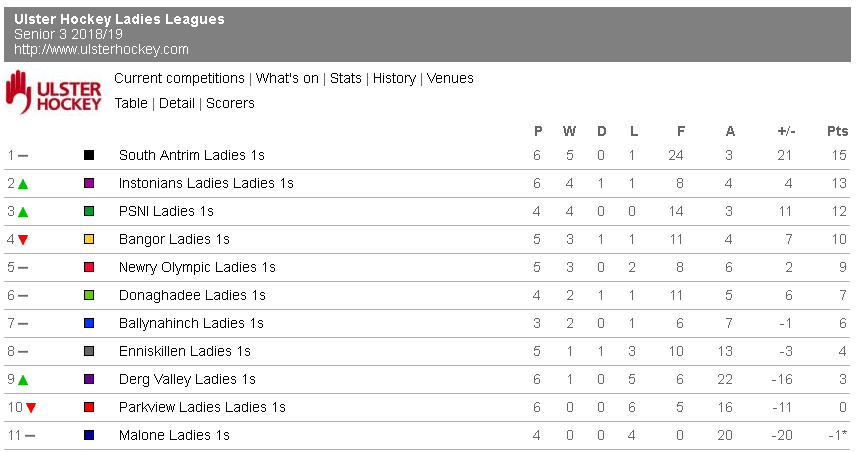Open the South Antrim Ladies 1s team link
This screenshot has height=452, width=859.
[x=192, y=155]
